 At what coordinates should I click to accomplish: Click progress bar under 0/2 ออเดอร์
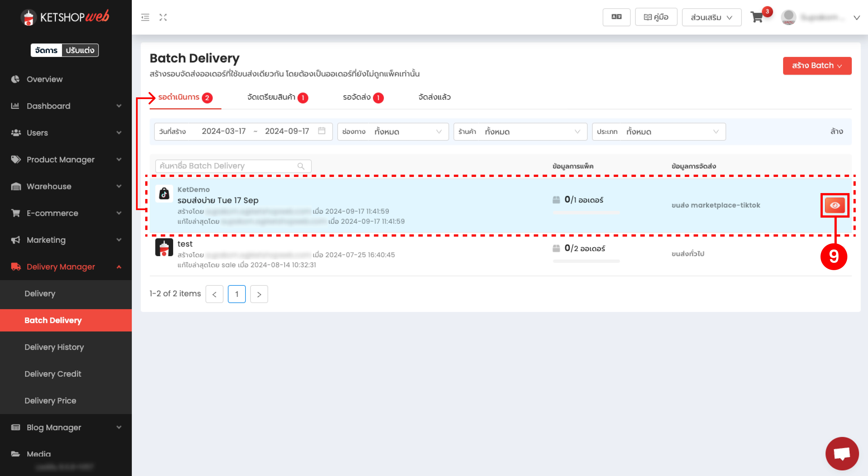coord(586,261)
